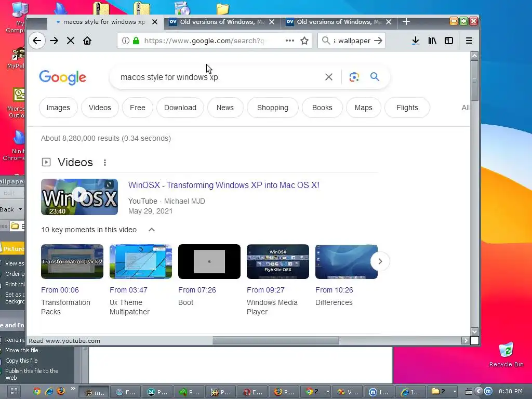Image resolution: width=532 pixels, height=399 pixels.
Task: Click the horizontal scrollbar thumb
Action: tap(275, 341)
